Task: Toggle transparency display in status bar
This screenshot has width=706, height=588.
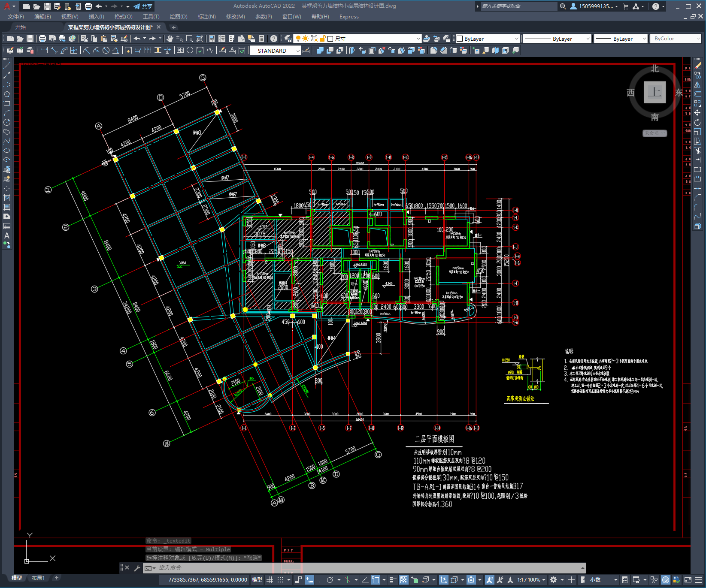Action: click(404, 580)
